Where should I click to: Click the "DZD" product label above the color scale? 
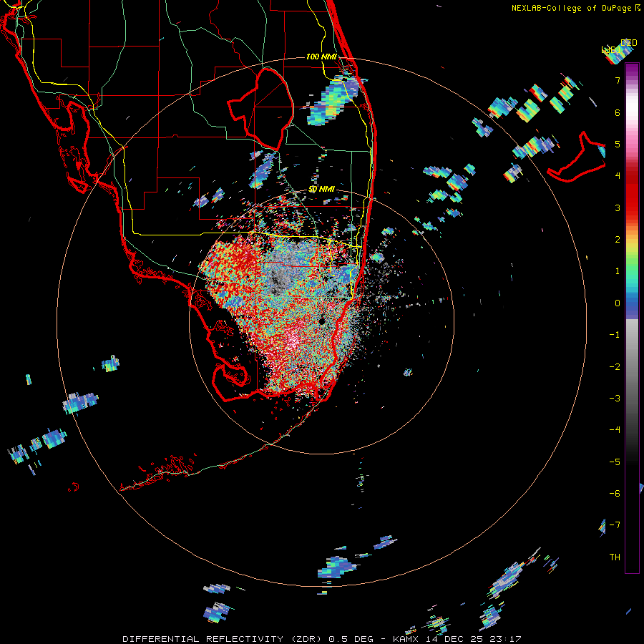(x=629, y=43)
